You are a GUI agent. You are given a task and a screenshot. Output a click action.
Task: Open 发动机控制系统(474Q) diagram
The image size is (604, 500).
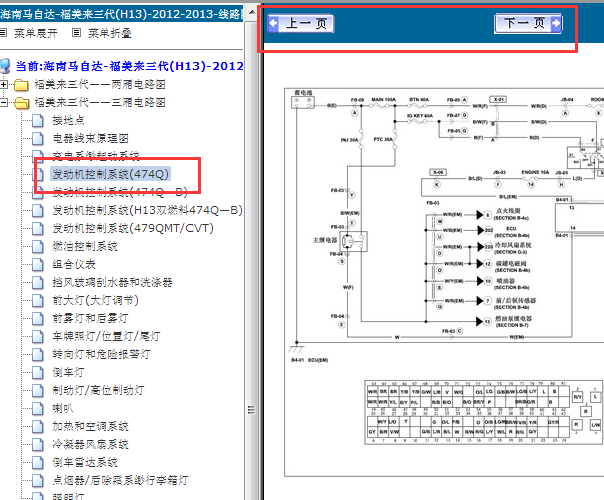pyautogui.click(x=111, y=174)
